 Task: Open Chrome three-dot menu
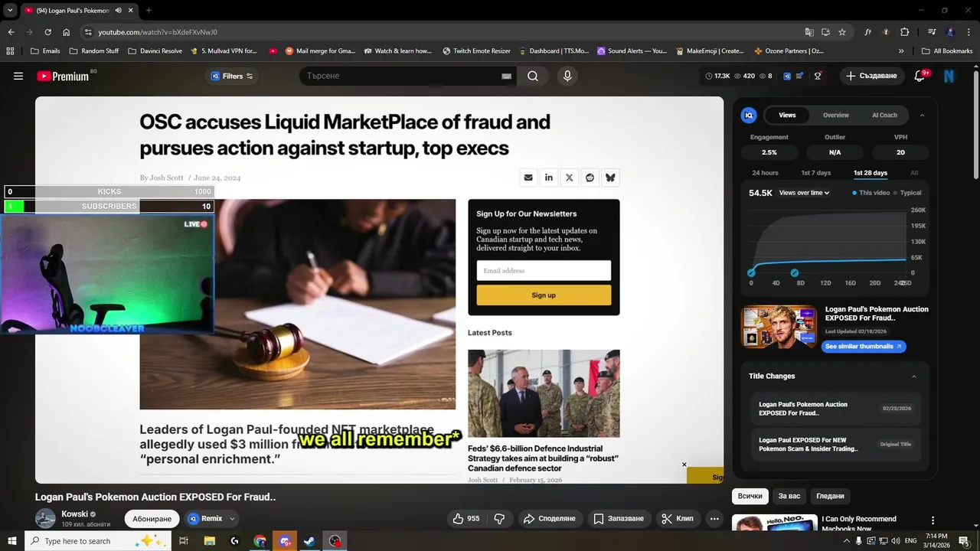click(x=968, y=32)
